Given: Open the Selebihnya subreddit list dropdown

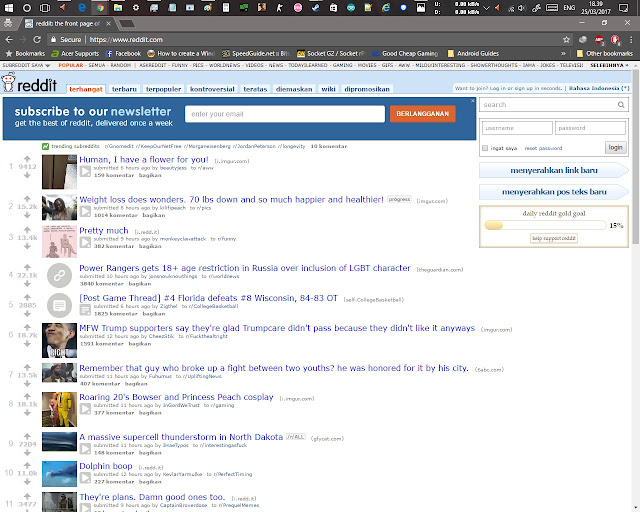Looking at the screenshot, I should pos(609,65).
